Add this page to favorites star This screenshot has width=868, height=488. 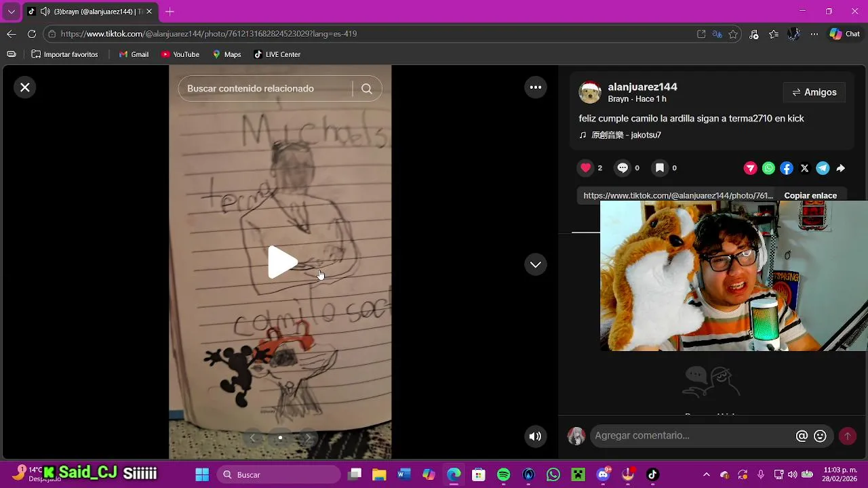(x=733, y=34)
